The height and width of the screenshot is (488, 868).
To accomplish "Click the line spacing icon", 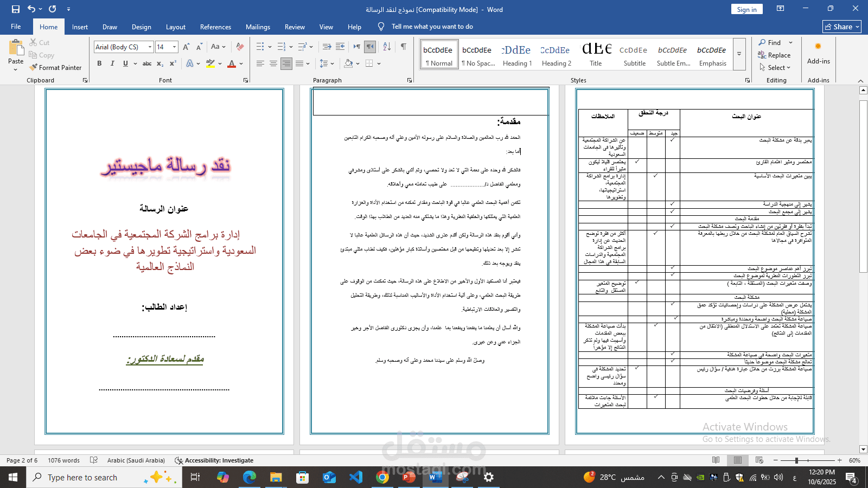I will [x=323, y=63].
